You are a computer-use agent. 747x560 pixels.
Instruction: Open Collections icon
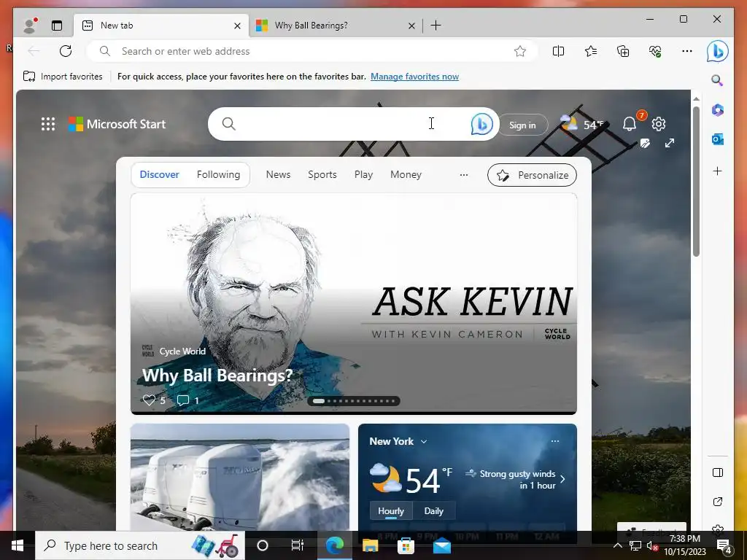click(x=623, y=51)
